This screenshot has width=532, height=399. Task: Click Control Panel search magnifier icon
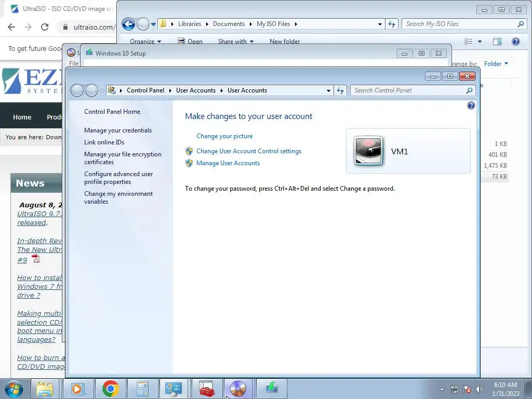pyautogui.click(x=469, y=90)
